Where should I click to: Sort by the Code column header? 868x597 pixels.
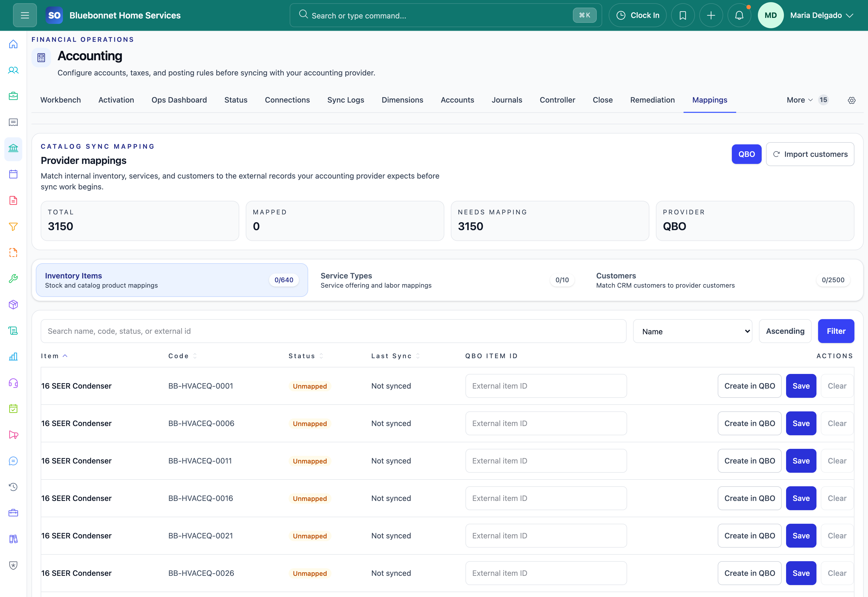point(183,356)
